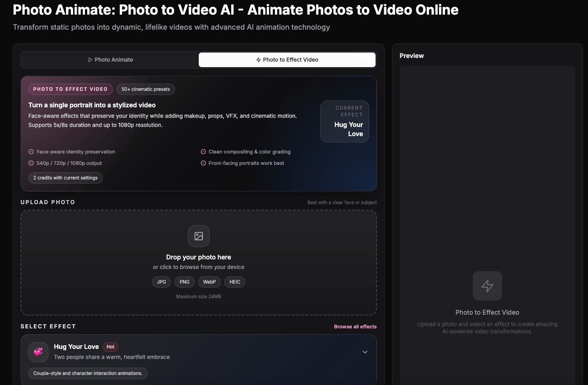
Task: Select the JPG format pill
Action: pos(161,282)
